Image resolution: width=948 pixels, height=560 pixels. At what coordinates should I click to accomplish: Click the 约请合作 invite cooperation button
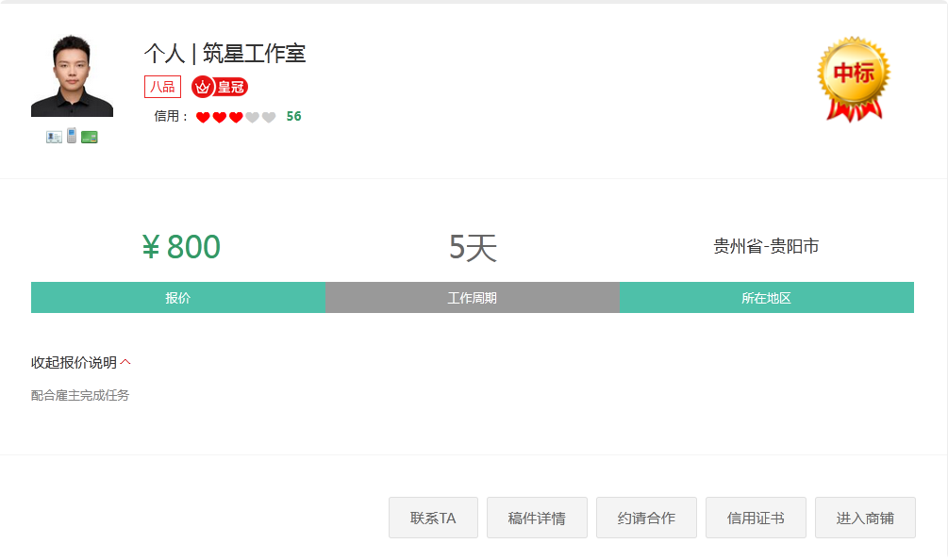pos(645,517)
